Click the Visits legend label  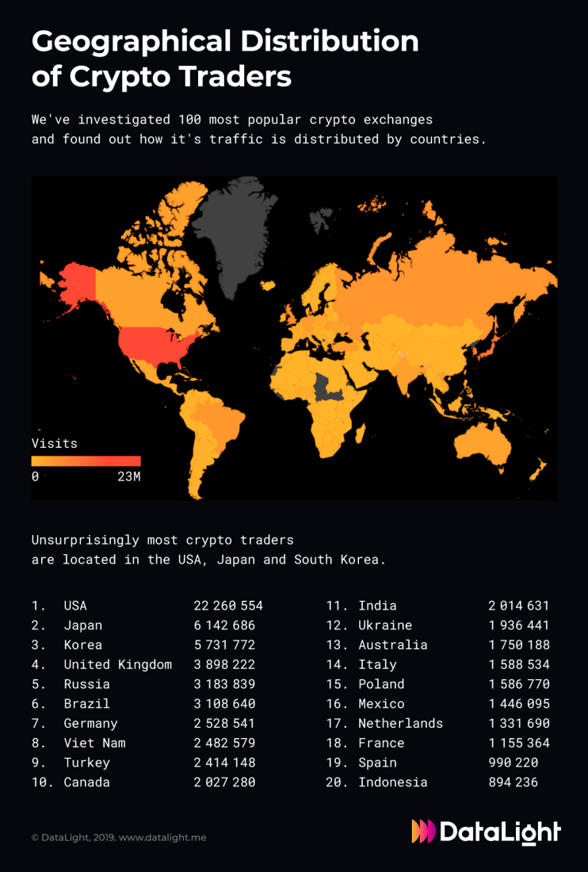(x=55, y=443)
